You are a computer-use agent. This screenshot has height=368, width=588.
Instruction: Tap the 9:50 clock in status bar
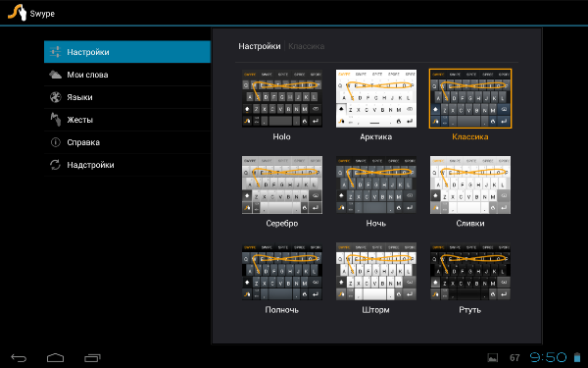[x=548, y=357]
